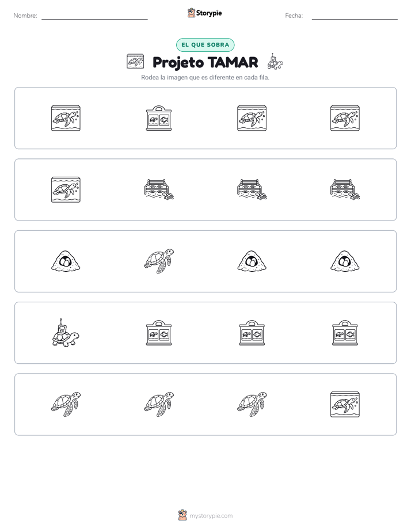Click the Fecha input line
Image resolution: width=411 pixels, height=532 pixels.
point(355,16)
